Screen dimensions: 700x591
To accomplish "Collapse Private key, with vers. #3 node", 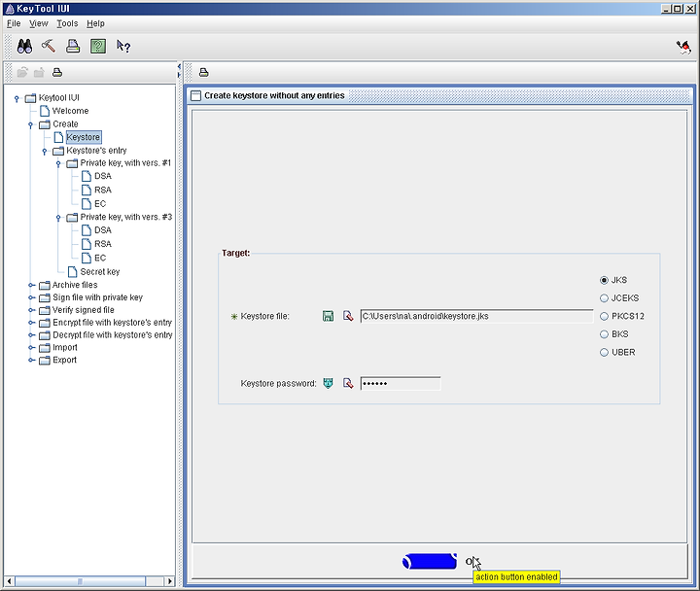I will tap(58, 218).
